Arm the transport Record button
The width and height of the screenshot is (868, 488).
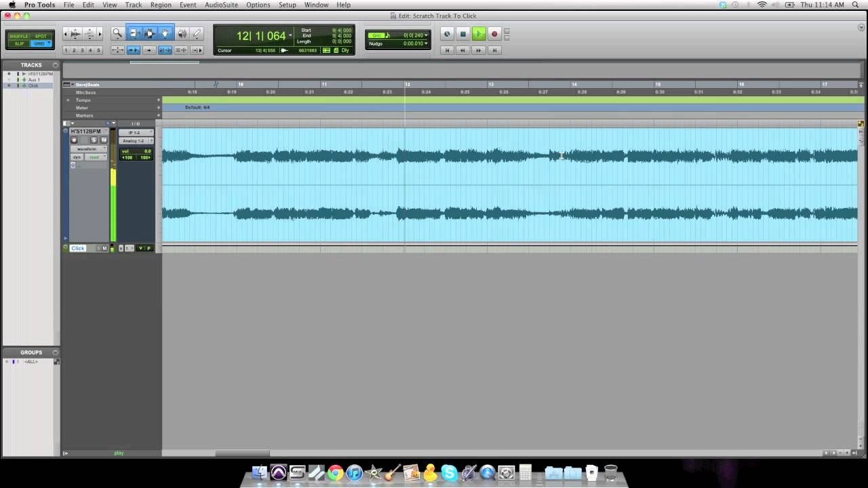[x=494, y=34]
